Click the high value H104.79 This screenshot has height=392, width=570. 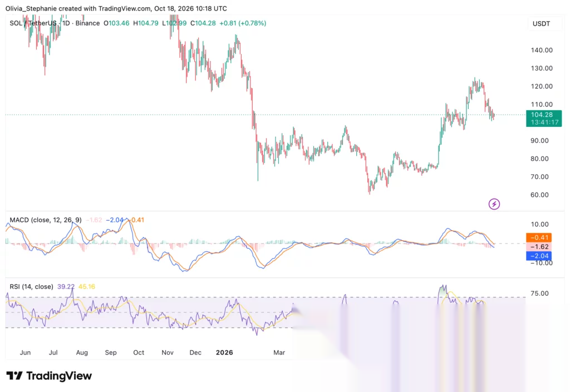146,23
